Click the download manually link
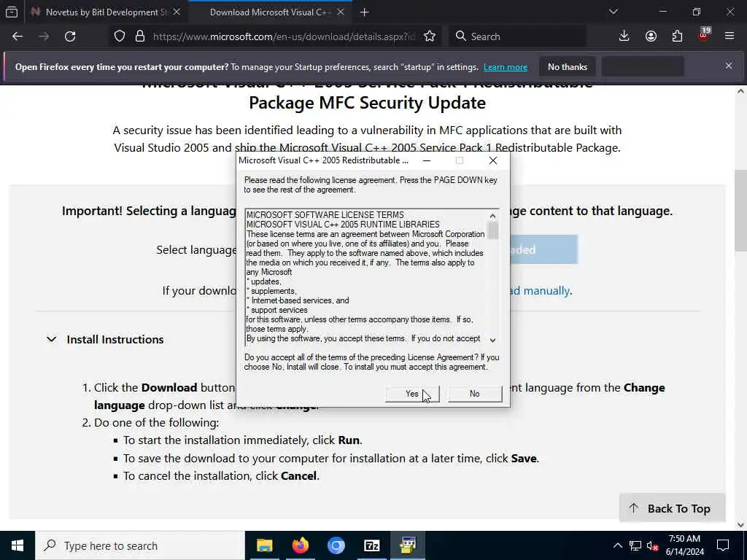 pyautogui.click(x=540, y=290)
